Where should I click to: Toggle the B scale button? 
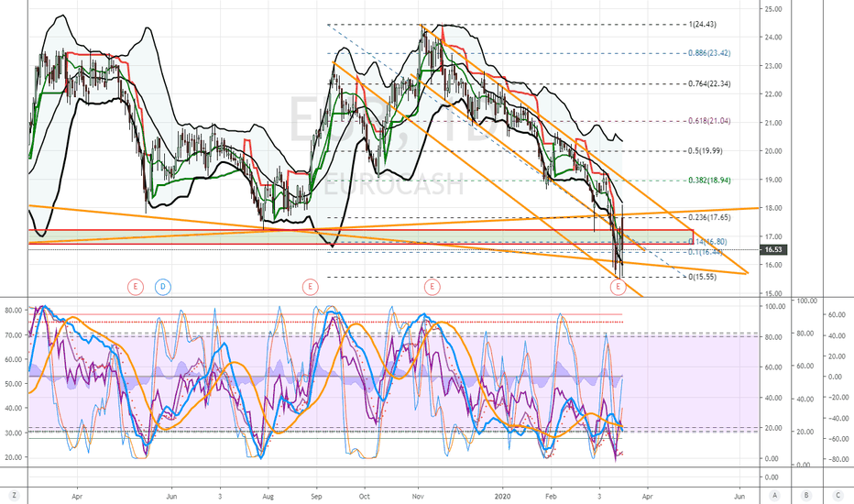[x=806, y=496]
